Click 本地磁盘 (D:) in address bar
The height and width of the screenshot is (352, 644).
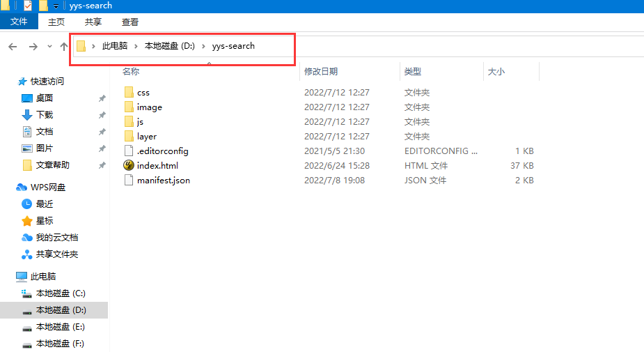tap(169, 47)
